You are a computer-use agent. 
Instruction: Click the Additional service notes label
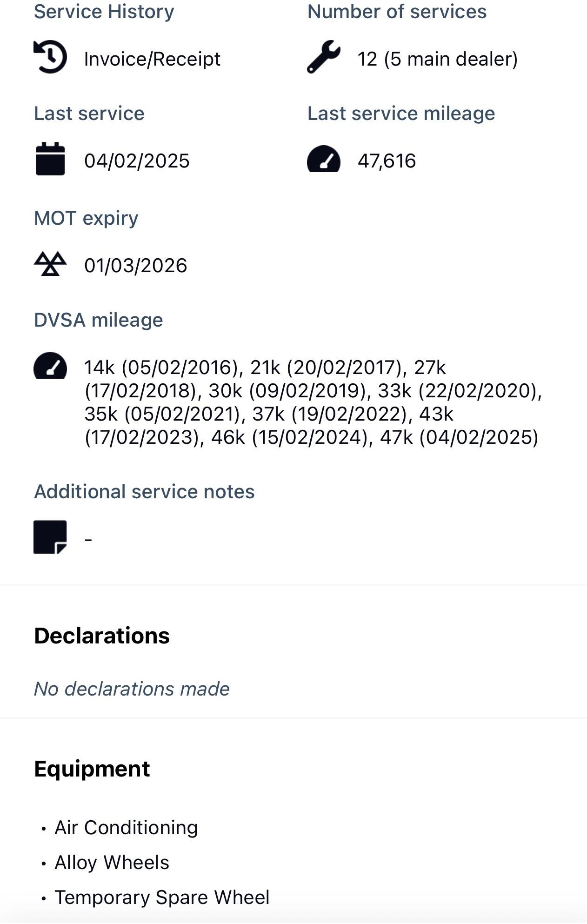pyautogui.click(x=144, y=492)
